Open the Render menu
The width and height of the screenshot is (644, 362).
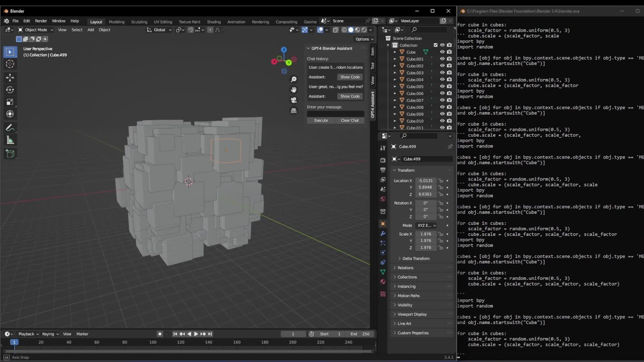click(x=41, y=21)
